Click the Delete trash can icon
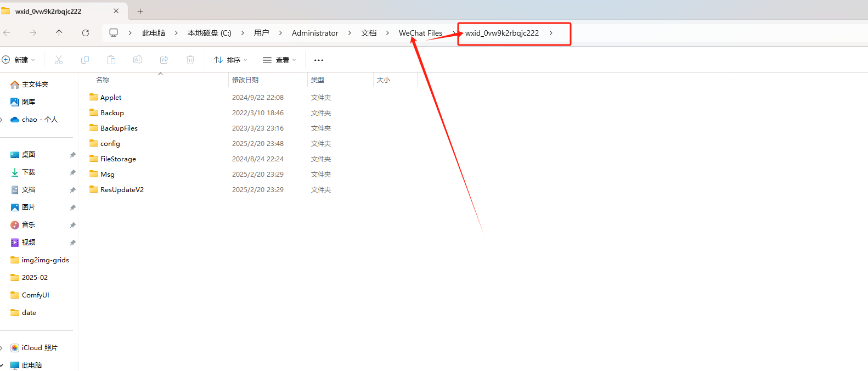This screenshot has height=371, width=868. [x=190, y=60]
